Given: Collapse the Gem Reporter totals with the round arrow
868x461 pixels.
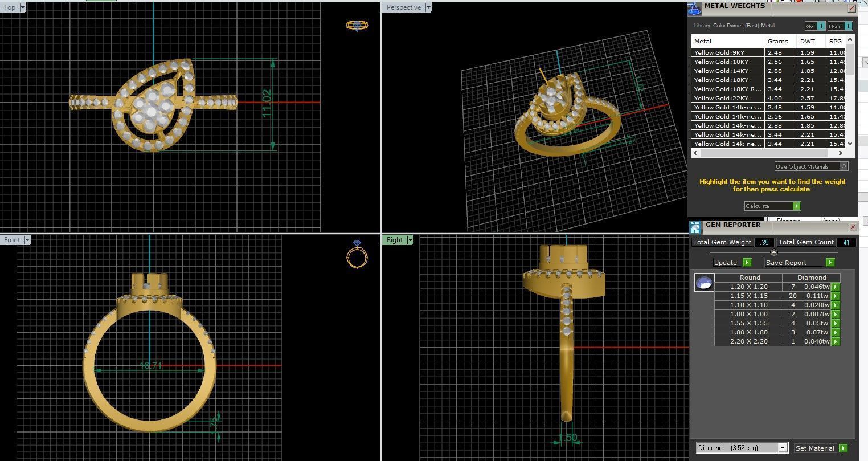Looking at the screenshot, I should pyautogui.click(x=773, y=252).
